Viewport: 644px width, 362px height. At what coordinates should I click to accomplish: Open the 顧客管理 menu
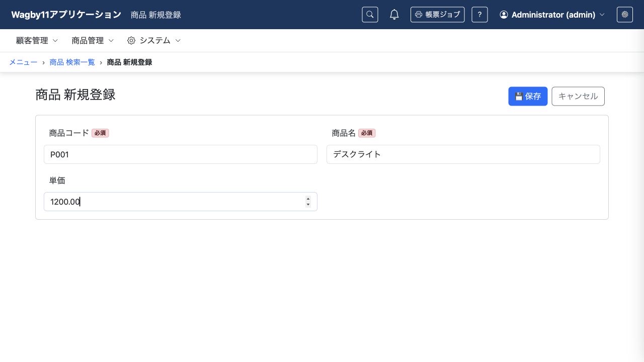click(37, 40)
